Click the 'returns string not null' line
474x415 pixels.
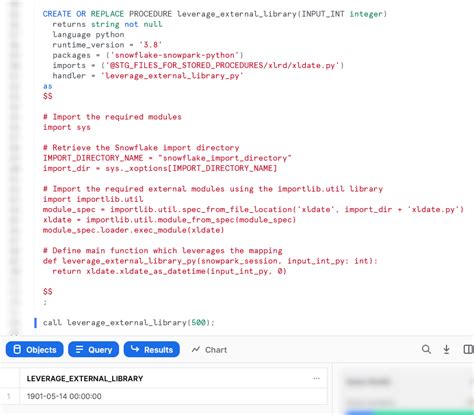coord(107,24)
